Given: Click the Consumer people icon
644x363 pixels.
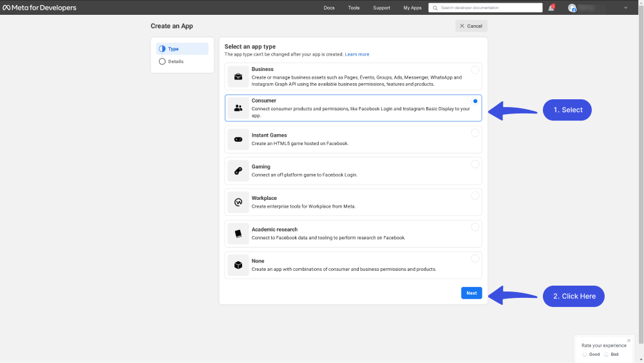Looking at the screenshot, I should (238, 108).
